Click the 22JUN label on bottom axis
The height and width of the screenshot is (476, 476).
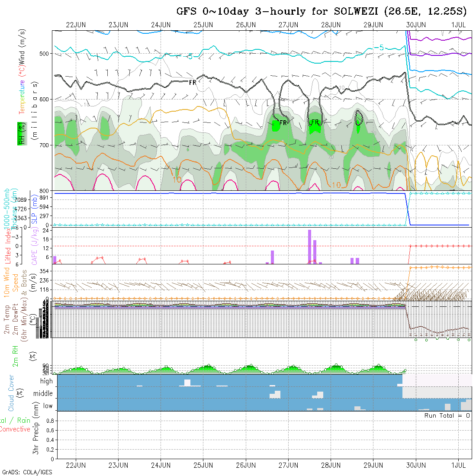pos(76,465)
